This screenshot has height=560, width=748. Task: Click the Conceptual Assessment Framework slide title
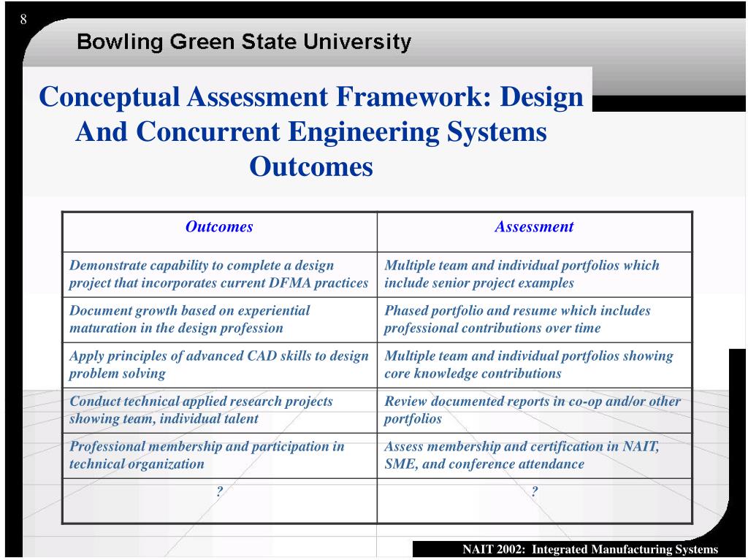(x=311, y=131)
